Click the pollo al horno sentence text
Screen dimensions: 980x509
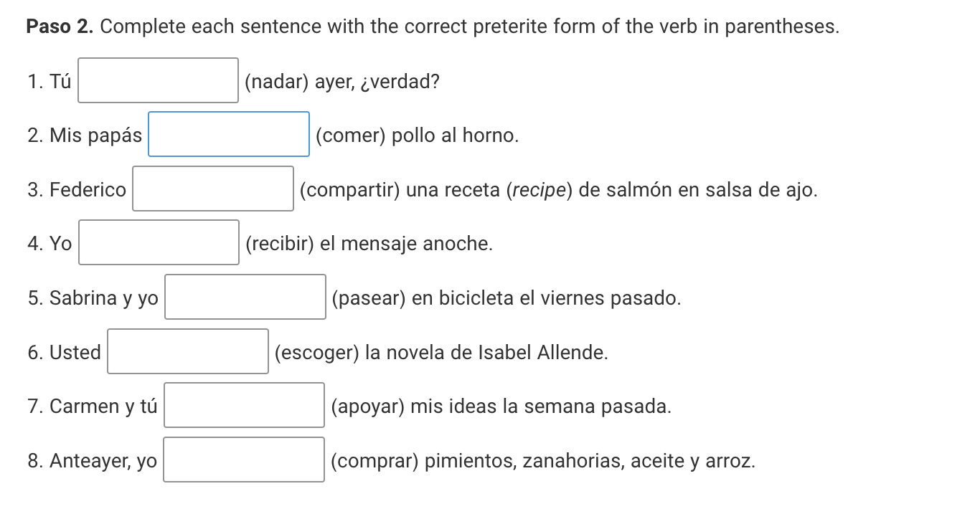[x=416, y=135]
